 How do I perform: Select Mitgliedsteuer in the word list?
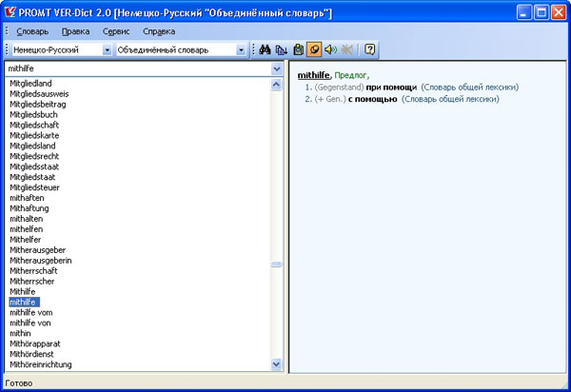pyautogui.click(x=34, y=187)
